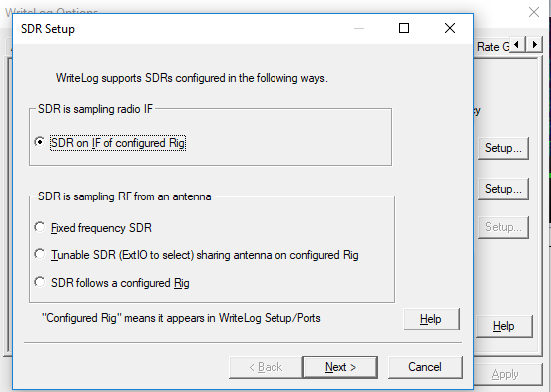
Task: Click Help button in WriteLog Options window
Action: tap(504, 326)
